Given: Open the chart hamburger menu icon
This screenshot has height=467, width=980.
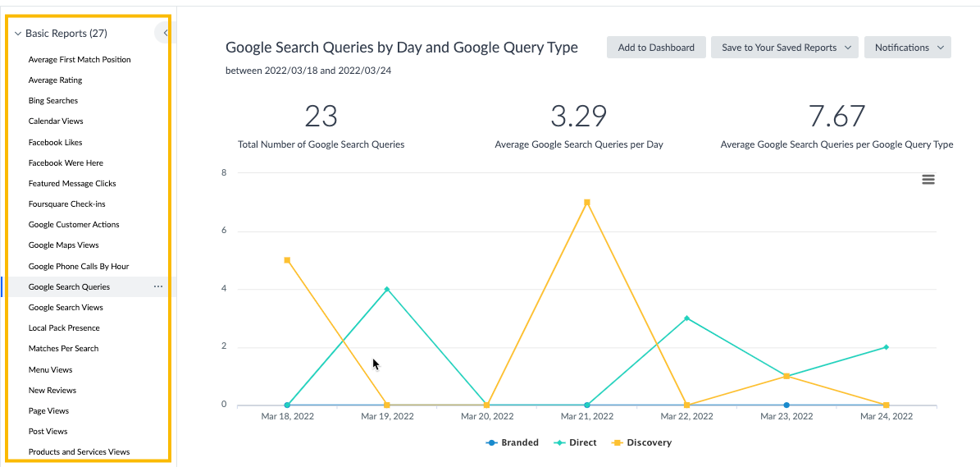Looking at the screenshot, I should coord(928,180).
